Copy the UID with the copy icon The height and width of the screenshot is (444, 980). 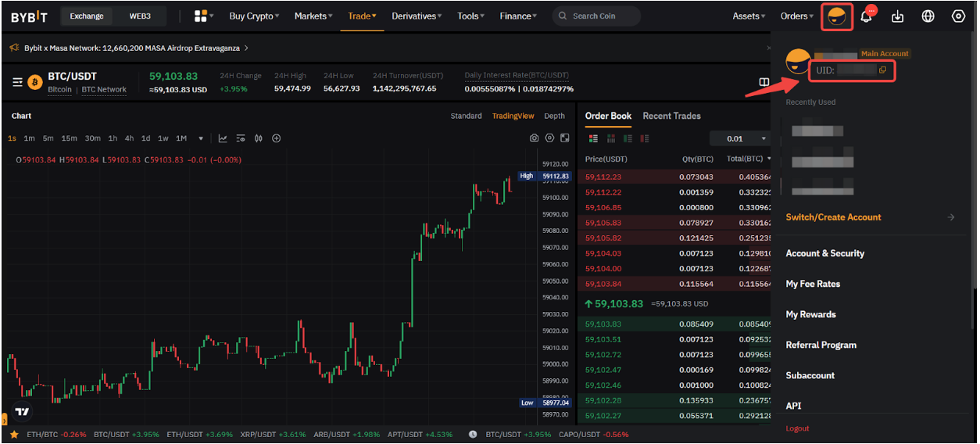click(882, 70)
